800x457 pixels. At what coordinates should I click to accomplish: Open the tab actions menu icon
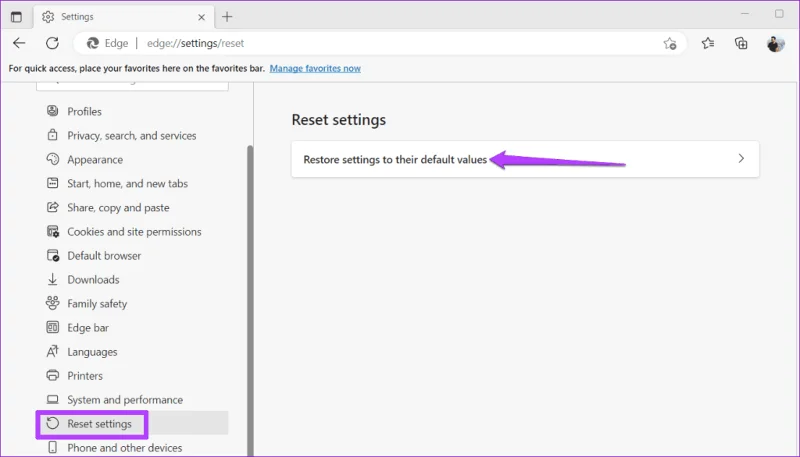[16, 17]
